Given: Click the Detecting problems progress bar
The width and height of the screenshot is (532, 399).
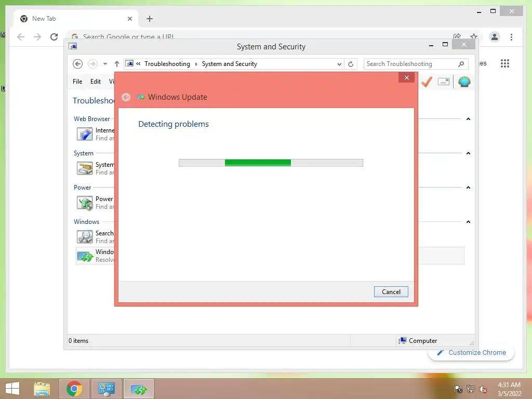Looking at the screenshot, I should (x=271, y=163).
